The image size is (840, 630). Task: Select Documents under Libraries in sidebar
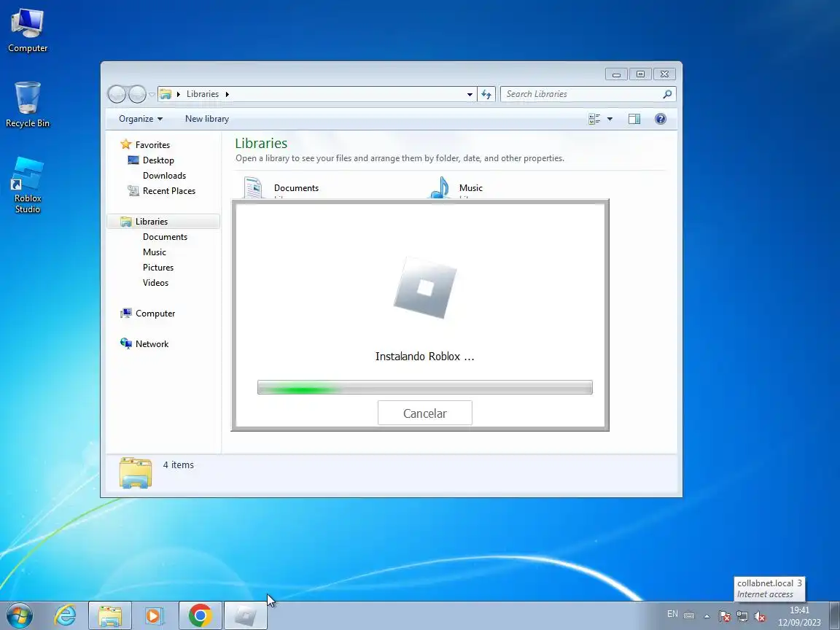point(165,237)
